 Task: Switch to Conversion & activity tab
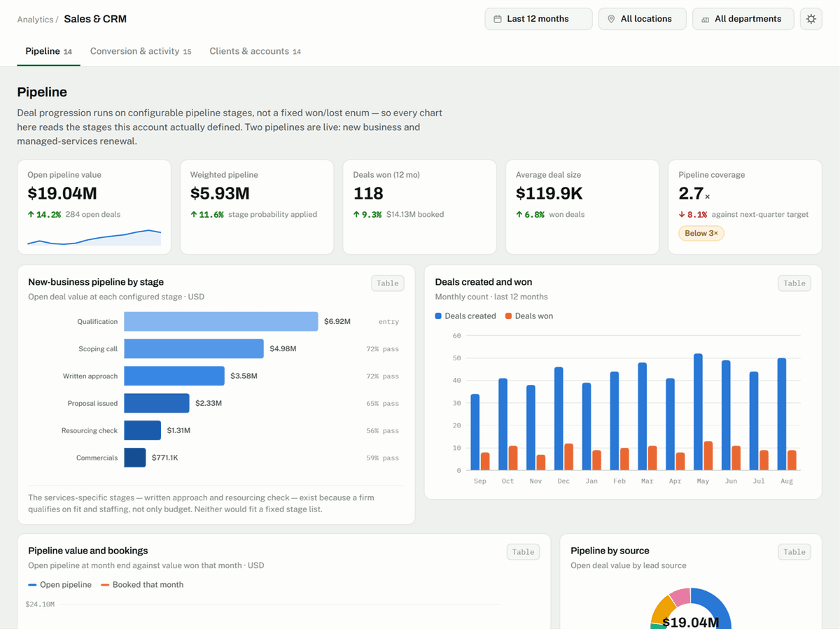(141, 51)
